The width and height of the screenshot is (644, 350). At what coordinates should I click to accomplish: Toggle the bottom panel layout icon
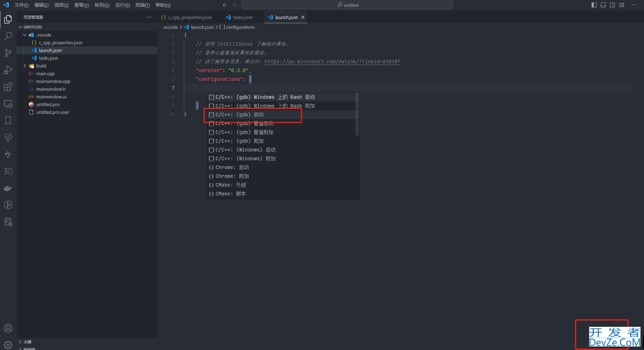point(603,5)
